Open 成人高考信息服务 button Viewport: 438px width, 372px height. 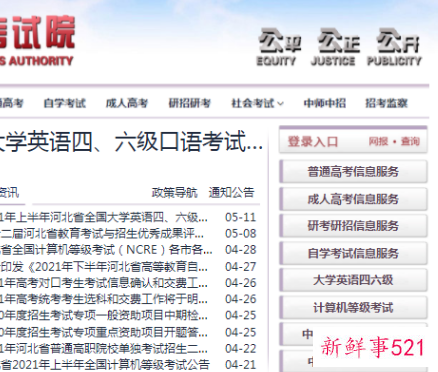pyautogui.click(x=353, y=199)
